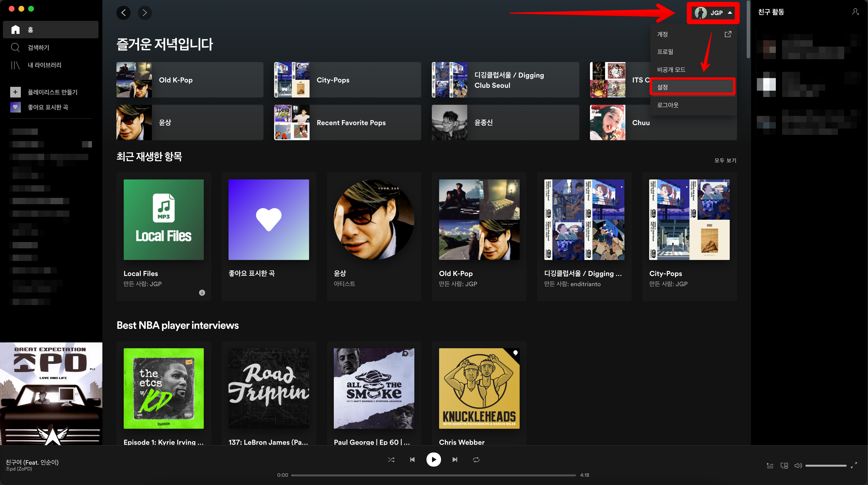Click the create playlist plus icon

15,92
